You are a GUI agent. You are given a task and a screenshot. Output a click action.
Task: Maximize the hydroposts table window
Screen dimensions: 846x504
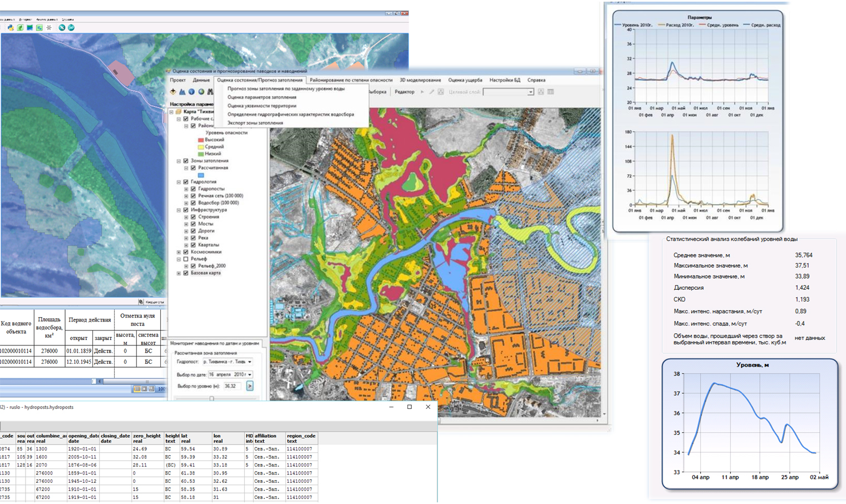click(x=410, y=407)
